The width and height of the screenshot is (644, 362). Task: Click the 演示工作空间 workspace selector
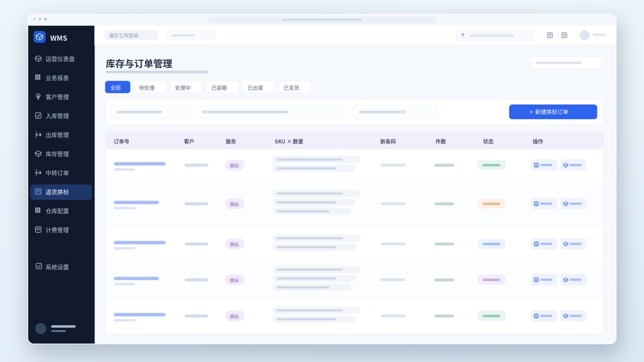click(x=131, y=36)
